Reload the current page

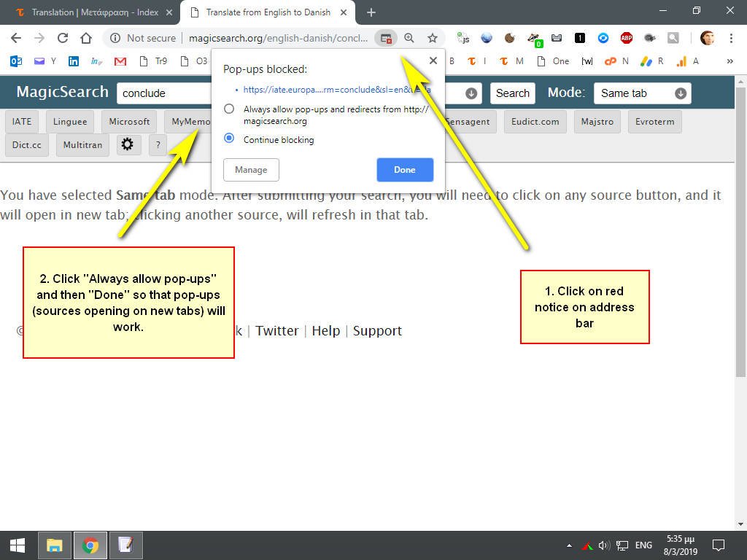click(x=63, y=38)
